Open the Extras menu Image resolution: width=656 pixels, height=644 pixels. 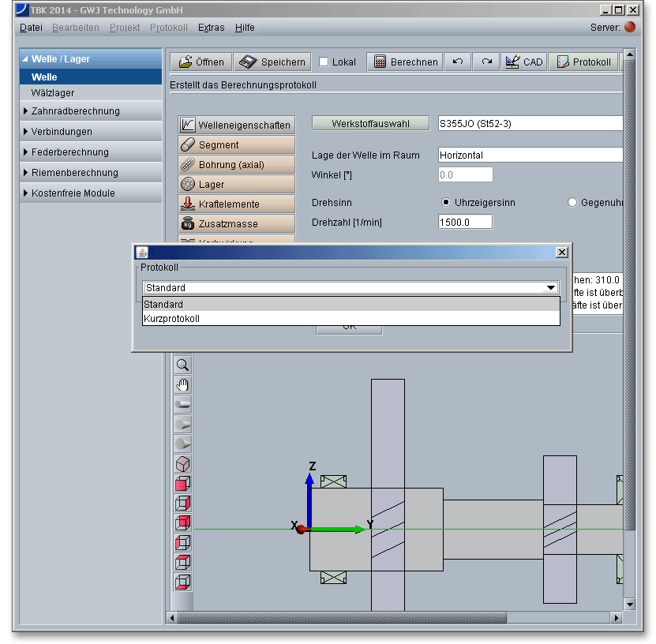click(211, 28)
